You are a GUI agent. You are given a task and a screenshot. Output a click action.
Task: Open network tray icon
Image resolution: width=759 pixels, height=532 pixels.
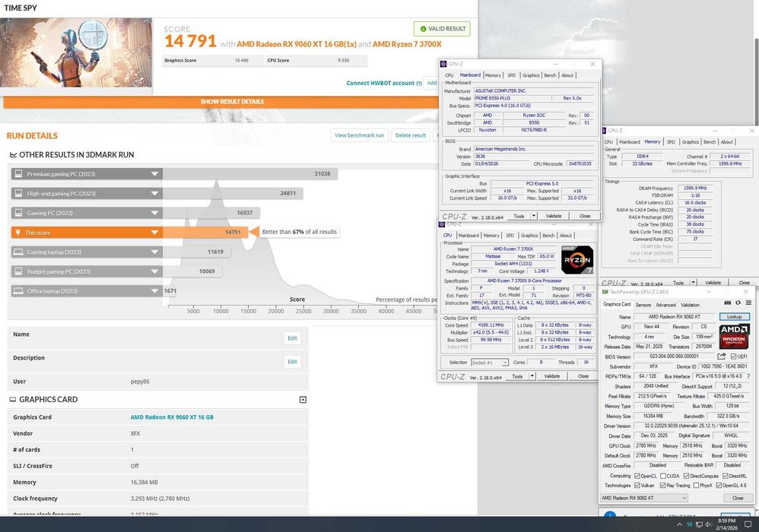(x=699, y=524)
